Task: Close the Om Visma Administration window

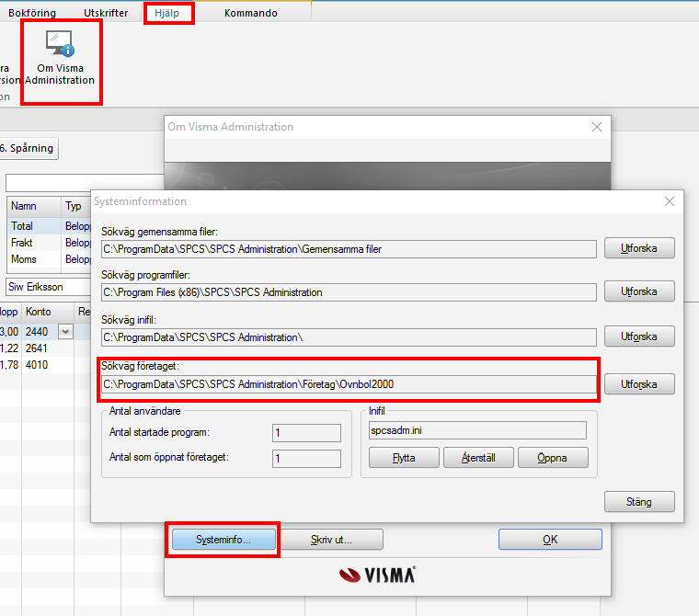Action: 597,127
